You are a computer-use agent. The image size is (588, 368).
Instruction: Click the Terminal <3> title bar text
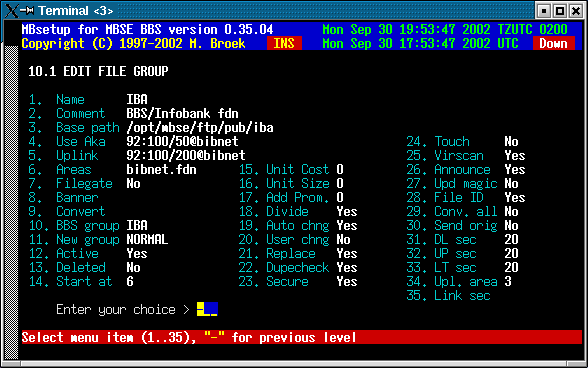(75, 11)
